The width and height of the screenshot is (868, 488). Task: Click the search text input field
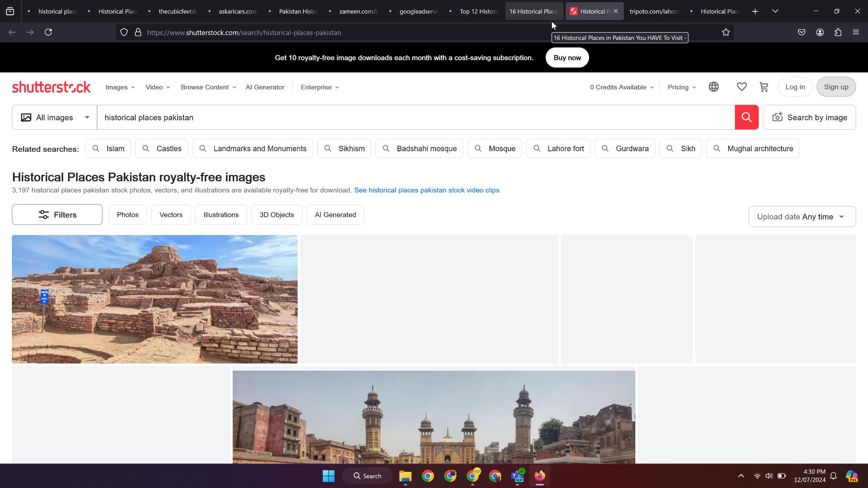[416, 117]
